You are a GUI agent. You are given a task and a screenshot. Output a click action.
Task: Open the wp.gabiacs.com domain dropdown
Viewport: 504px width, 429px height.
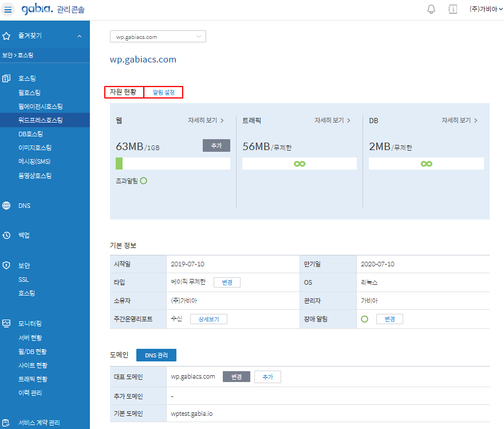tap(157, 37)
